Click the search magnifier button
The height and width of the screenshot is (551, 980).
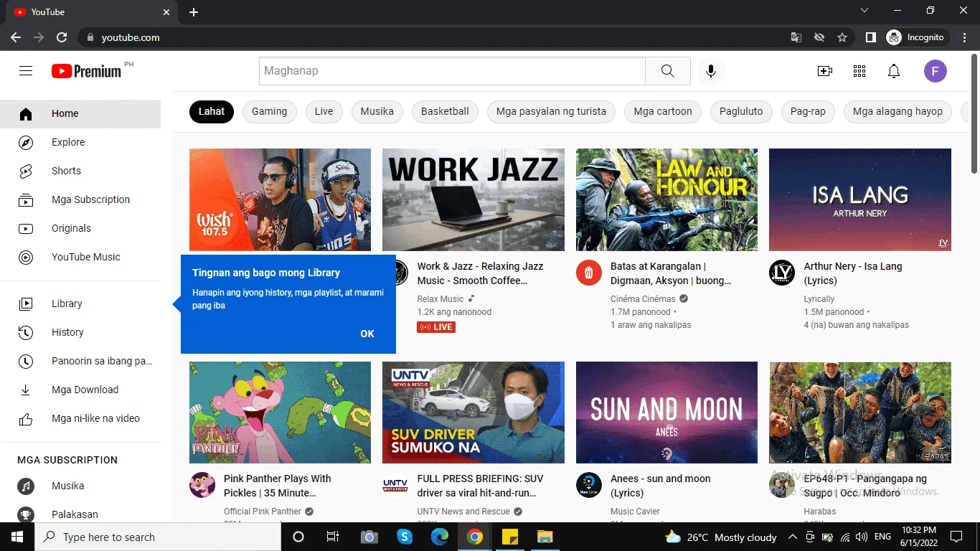[667, 71]
